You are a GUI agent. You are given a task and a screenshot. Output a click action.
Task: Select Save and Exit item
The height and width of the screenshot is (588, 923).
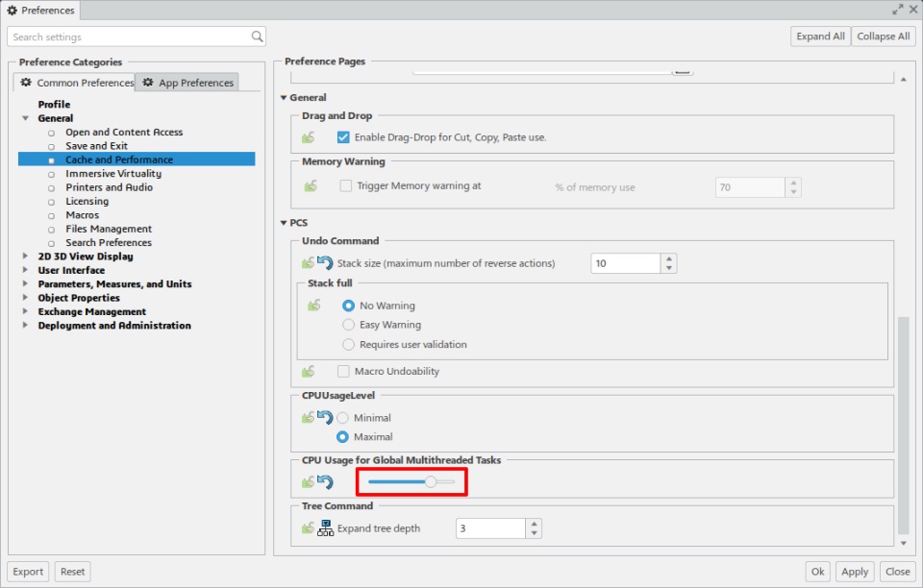[x=96, y=146]
